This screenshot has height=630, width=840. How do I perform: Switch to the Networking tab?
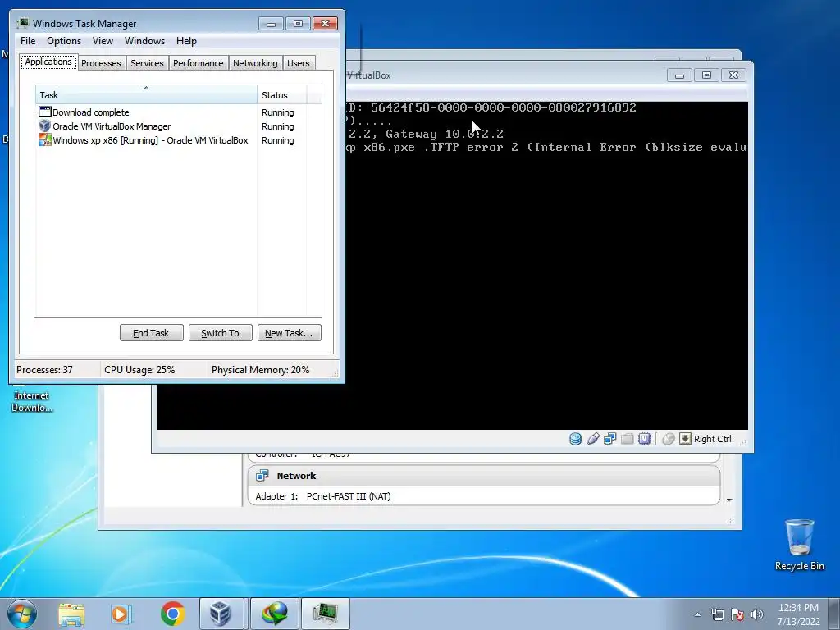click(256, 63)
